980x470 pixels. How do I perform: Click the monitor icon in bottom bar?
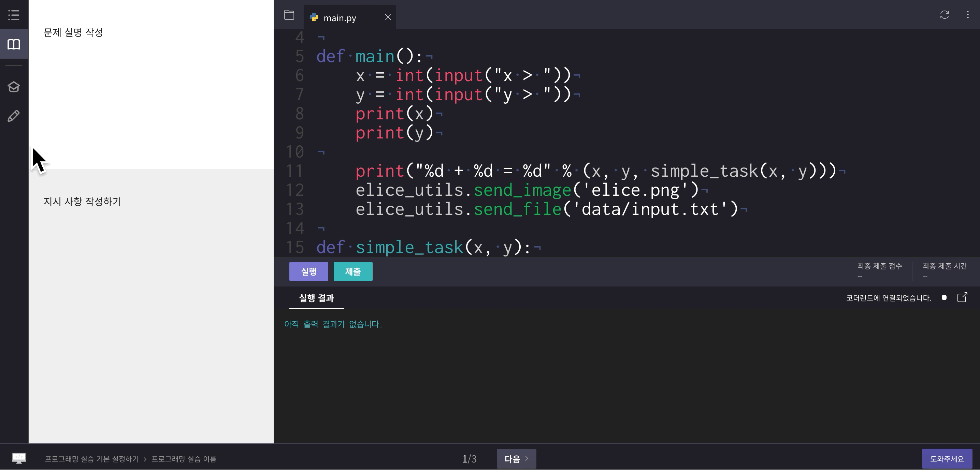coord(19,458)
